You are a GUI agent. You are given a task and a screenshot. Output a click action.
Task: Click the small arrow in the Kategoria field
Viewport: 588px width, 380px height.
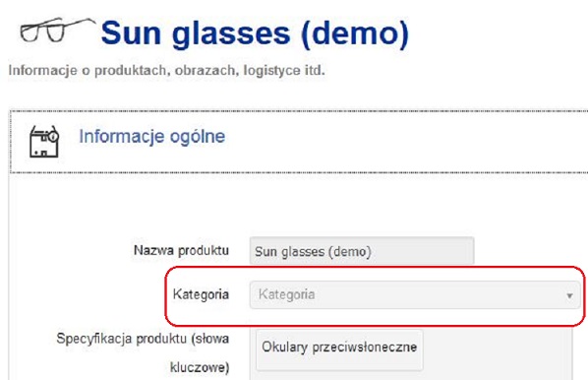[x=569, y=296]
